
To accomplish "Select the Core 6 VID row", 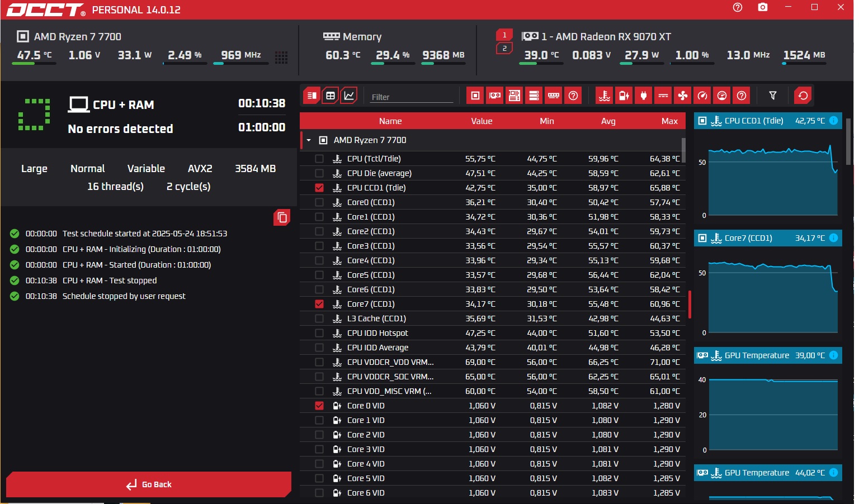I will pyautogui.click(x=493, y=493).
